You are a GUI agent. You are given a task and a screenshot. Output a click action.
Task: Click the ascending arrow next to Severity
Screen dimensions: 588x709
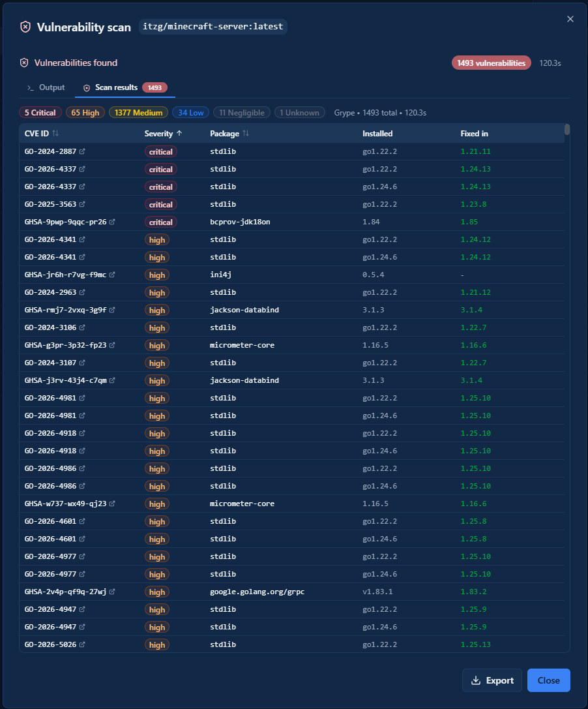coord(179,134)
